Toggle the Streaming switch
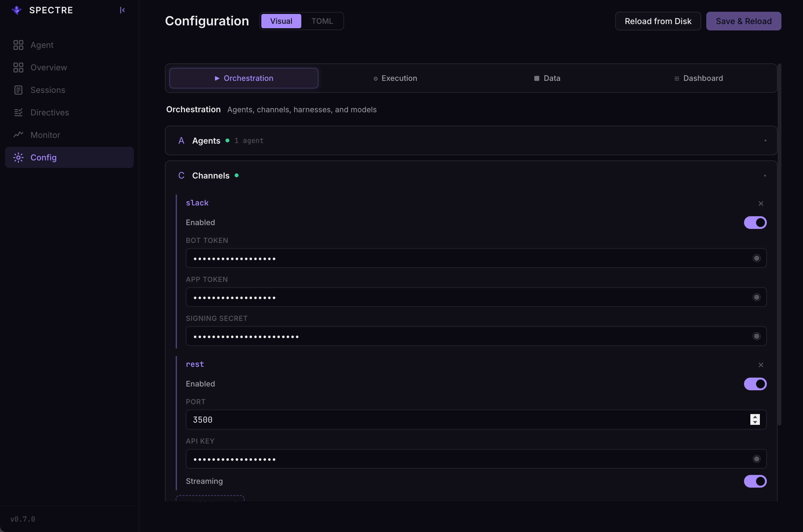This screenshot has width=803, height=532. click(755, 481)
